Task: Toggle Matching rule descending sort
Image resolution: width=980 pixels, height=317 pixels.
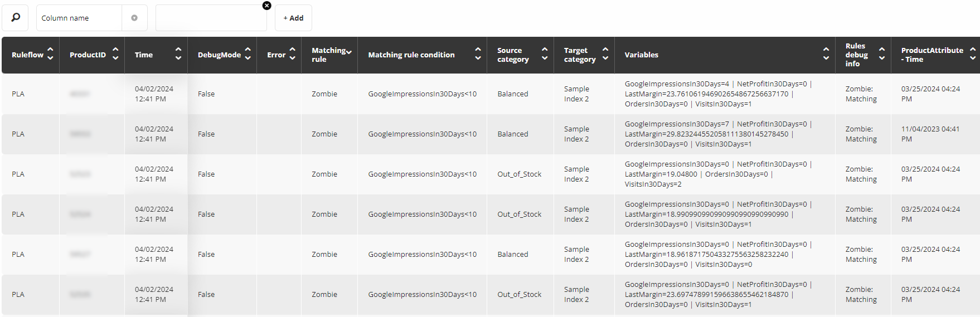Action: pyautogui.click(x=349, y=51)
